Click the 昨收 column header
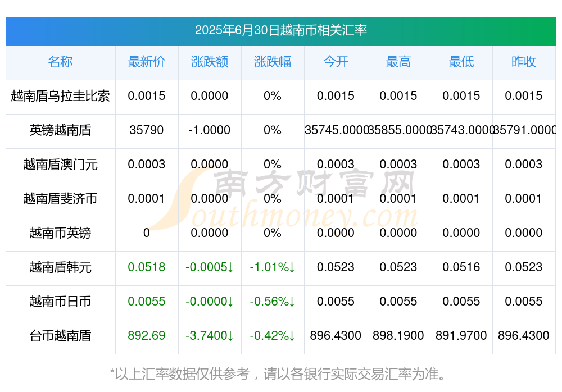This screenshot has height=392, width=562. (x=524, y=62)
